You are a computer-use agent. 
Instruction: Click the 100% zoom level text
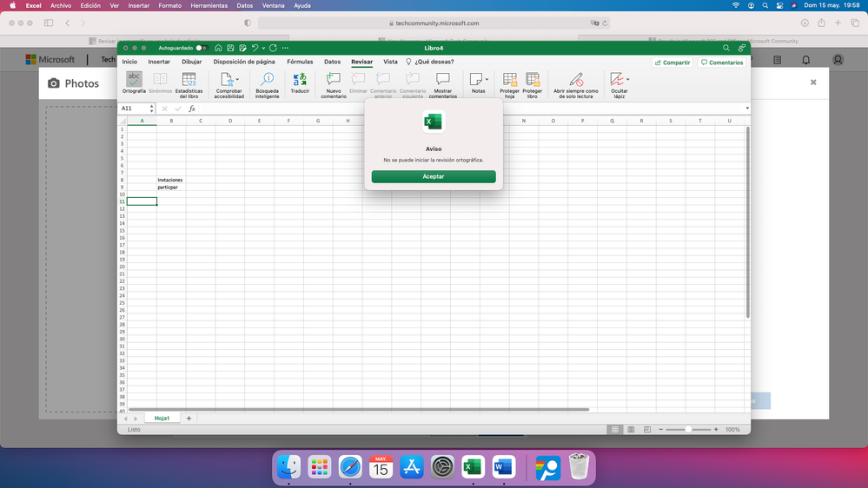(x=732, y=429)
